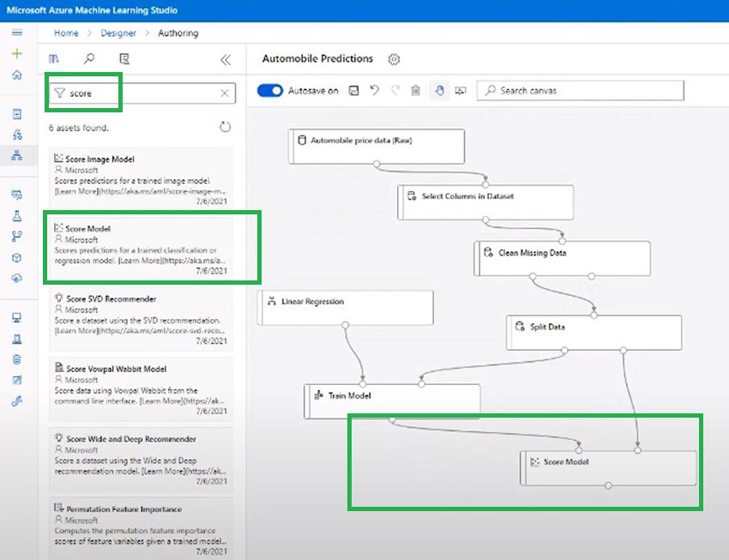Open Linked Services link icon in sidebar
Viewport: 729px width, 560px height.
pos(17,400)
